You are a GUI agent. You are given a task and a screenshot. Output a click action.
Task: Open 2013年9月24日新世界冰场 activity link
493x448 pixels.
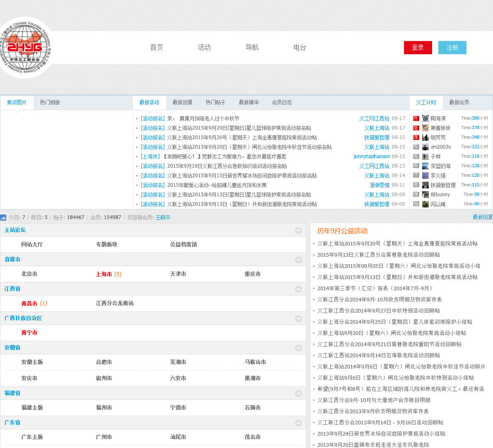(381, 434)
